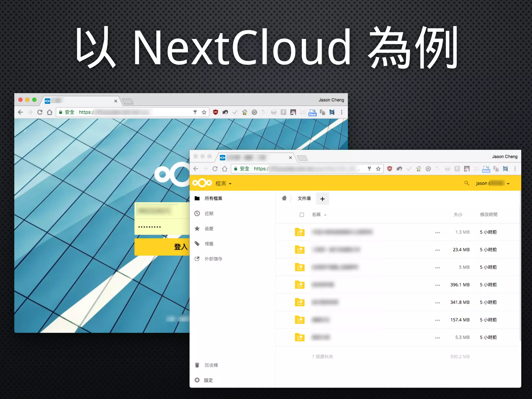The image size is (532, 399).
Task: Click uBlock Origin shield in front window
Action: (x=389, y=169)
